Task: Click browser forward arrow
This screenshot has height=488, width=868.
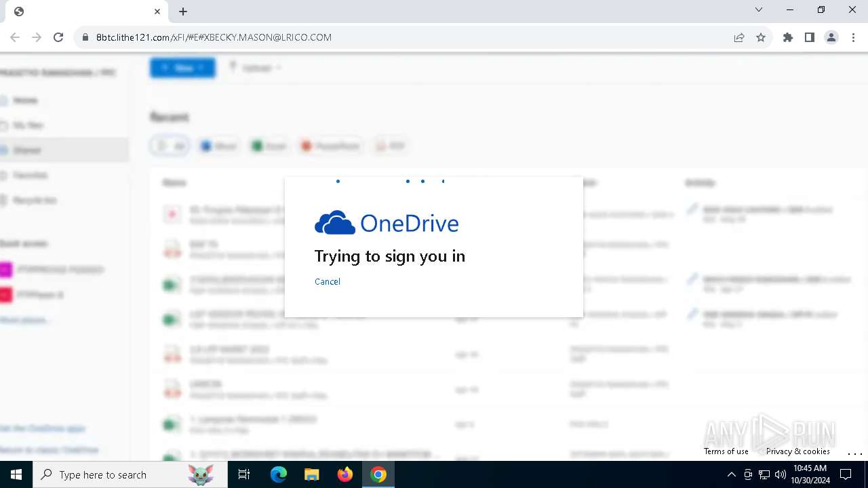Action: coord(37,37)
